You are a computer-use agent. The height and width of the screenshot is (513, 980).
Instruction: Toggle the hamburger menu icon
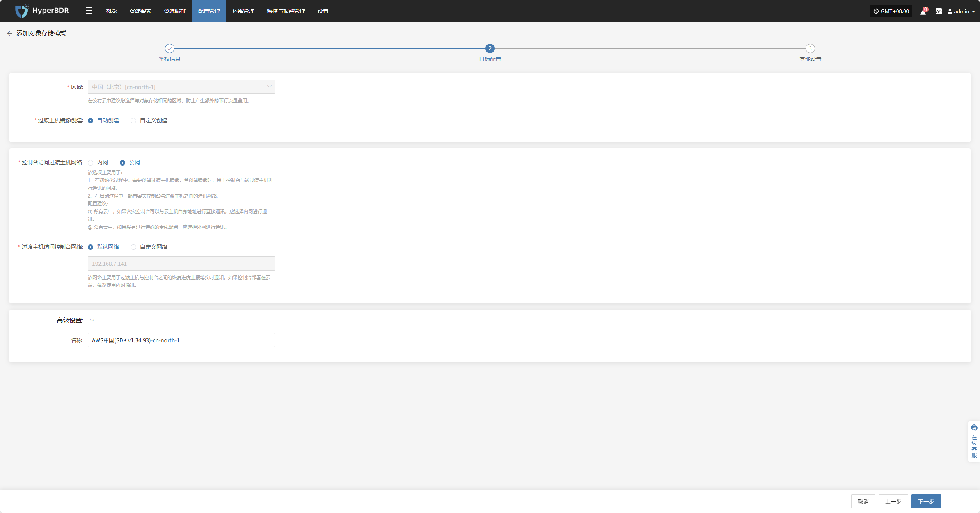point(89,11)
